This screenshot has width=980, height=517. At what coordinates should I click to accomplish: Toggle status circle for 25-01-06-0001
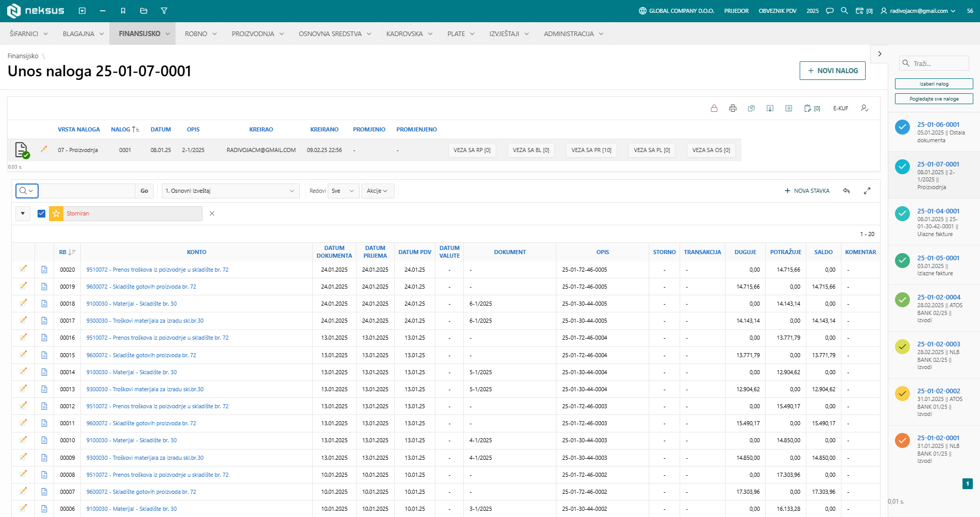[902, 127]
